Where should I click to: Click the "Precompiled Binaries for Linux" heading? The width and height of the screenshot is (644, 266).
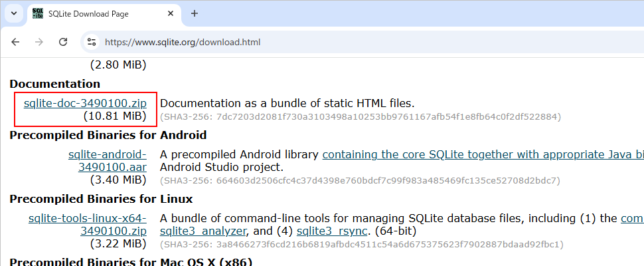101,199
